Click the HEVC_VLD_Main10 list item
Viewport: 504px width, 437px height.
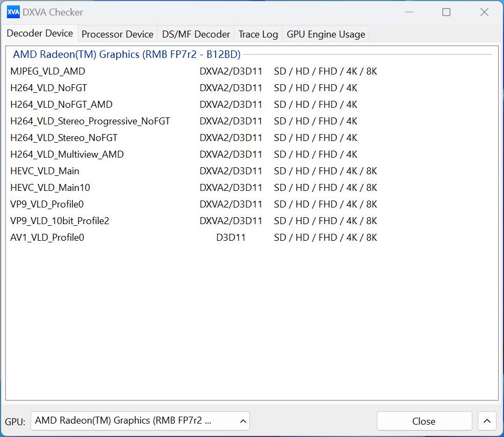[50, 188]
